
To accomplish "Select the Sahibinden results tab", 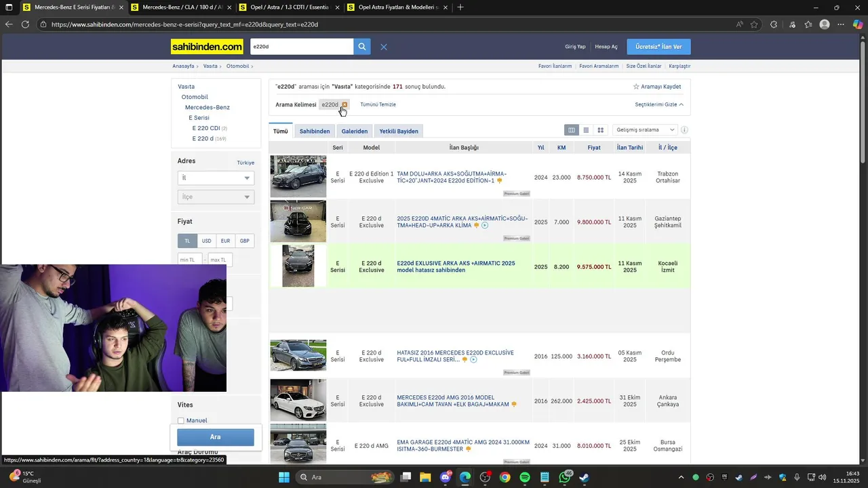I will pyautogui.click(x=315, y=131).
